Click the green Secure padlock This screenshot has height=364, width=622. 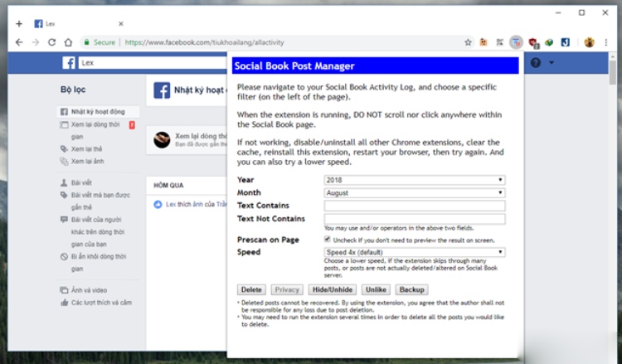(x=86, y=42)
